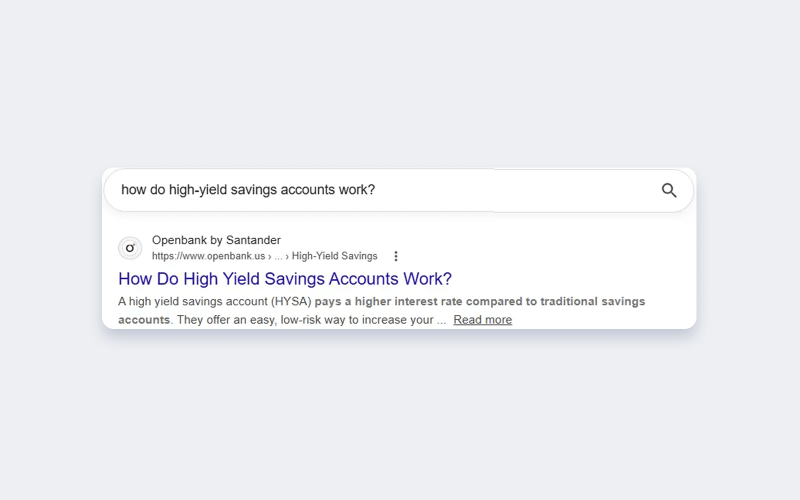Click the https://www.openbank.us URL text
Viewport: 800px width, 500px height.
tap(208, 256)
